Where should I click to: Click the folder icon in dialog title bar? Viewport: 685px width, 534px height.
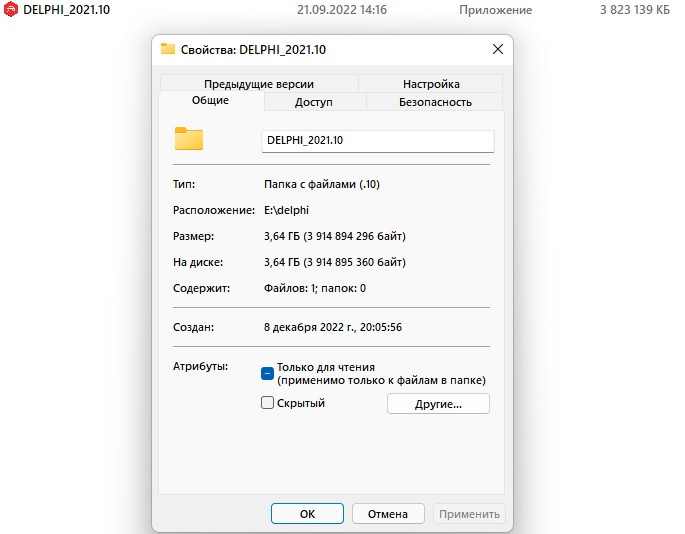coord(167,49)
